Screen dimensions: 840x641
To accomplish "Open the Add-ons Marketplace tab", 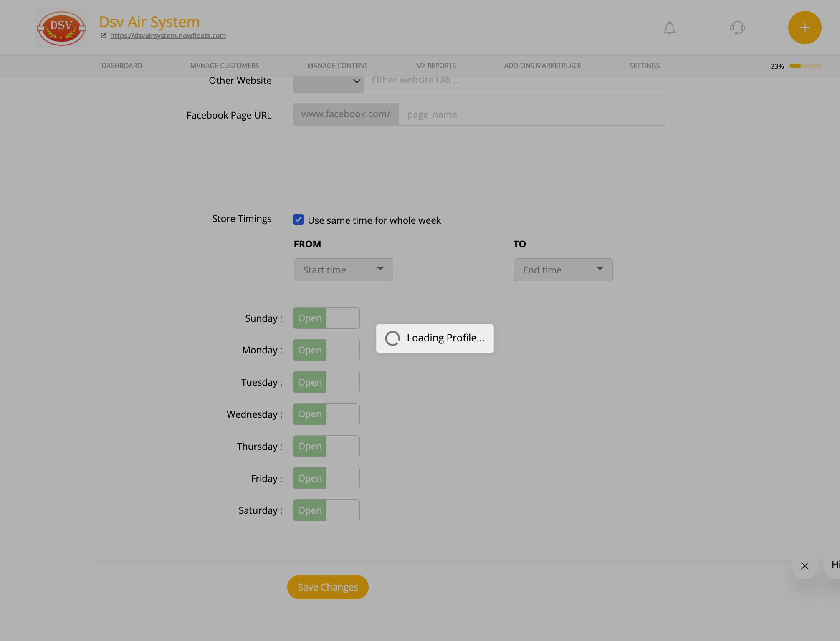I will click(542, 66).
